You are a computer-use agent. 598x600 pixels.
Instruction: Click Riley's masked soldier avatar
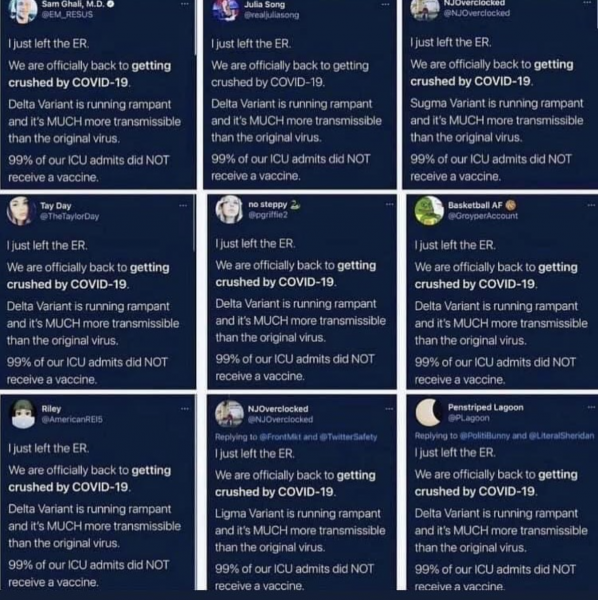click(x=23, y=414)
